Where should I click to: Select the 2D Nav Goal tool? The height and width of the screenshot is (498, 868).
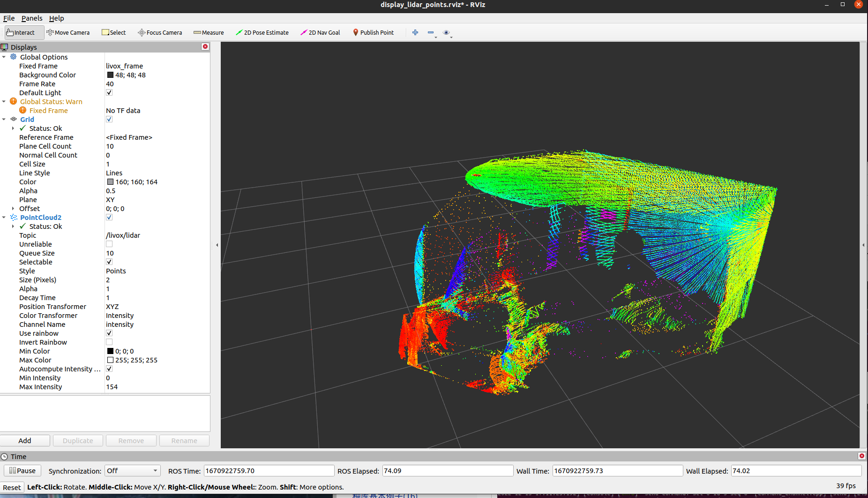tap(320, 32)
